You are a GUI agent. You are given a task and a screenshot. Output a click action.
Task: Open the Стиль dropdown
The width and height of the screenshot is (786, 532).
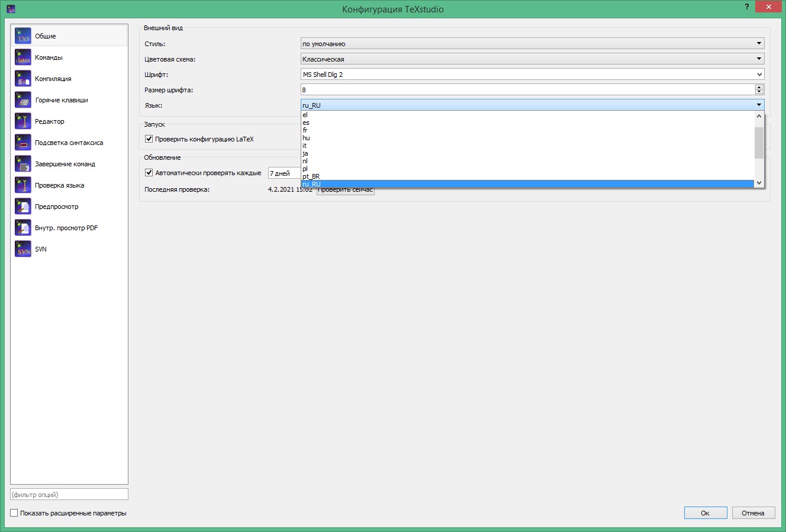[533, 44]
